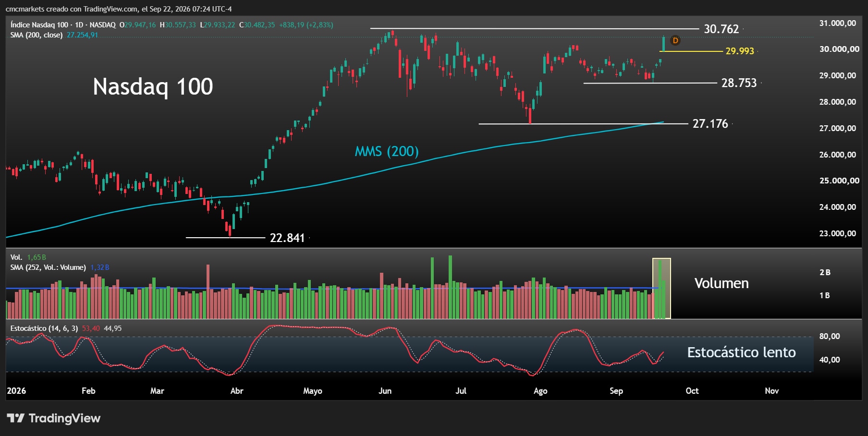Image resolution: width=868 pixels, height=436 pixels.
Task: Select the Vol. indicator legend
Action: [x=16, y=257]
